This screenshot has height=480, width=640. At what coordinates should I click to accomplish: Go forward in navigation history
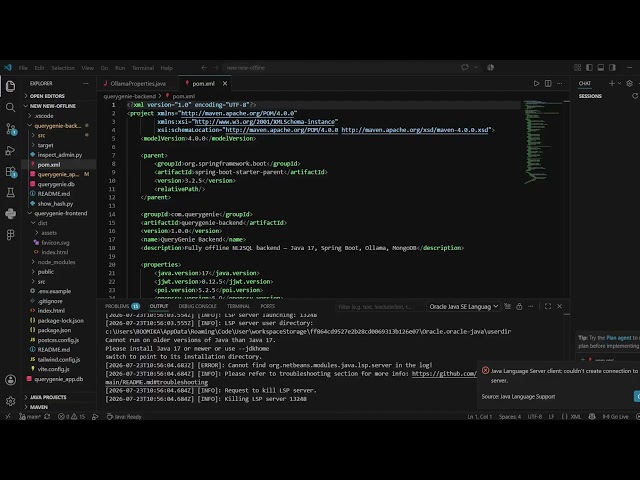[216, 68]
